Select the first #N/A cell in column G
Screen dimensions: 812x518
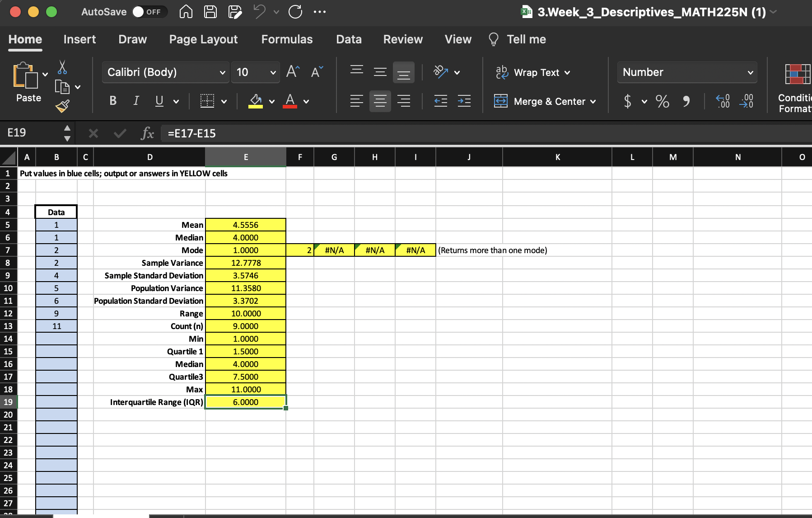click(334, 250)
